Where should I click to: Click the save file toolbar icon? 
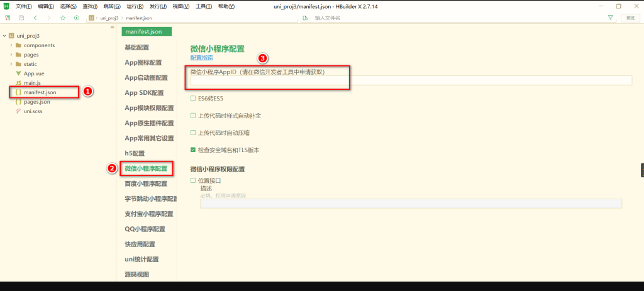[x=21, y=18]
